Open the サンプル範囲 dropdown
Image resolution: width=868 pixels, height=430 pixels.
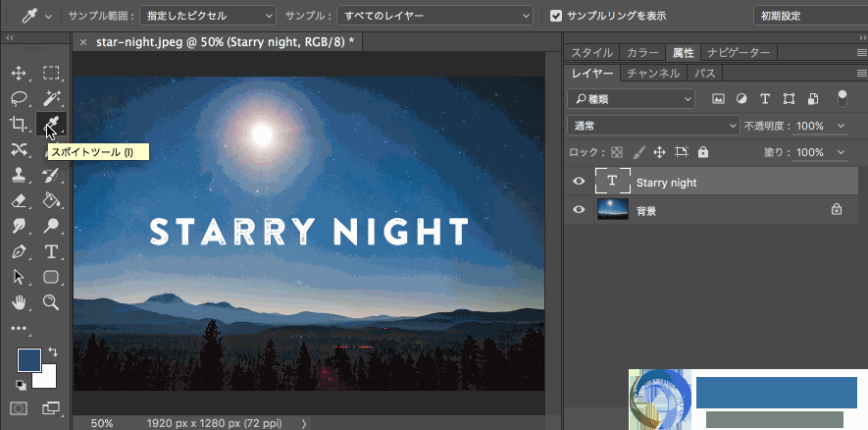click(x=208, y=16)
